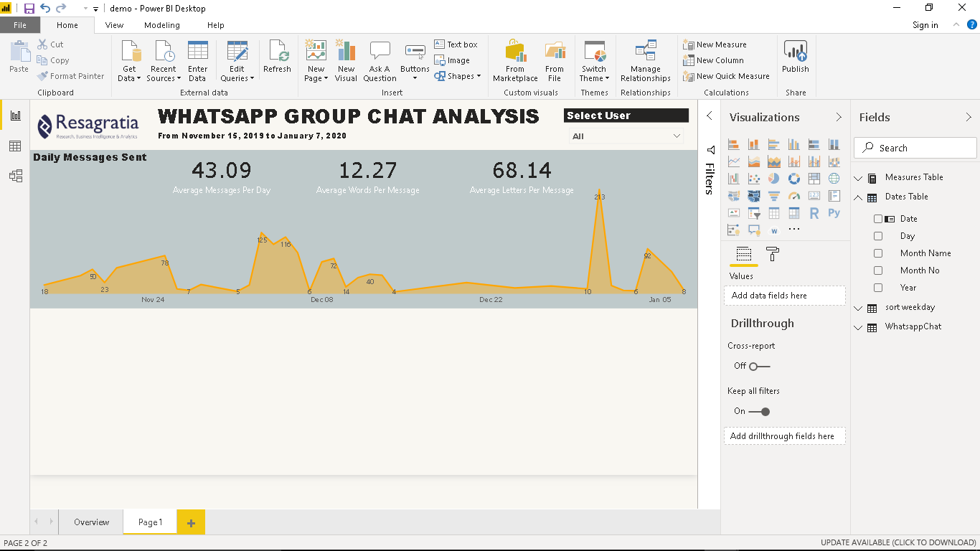
Task: Turn off Keep all filters toggle
Action: point(760,412)
